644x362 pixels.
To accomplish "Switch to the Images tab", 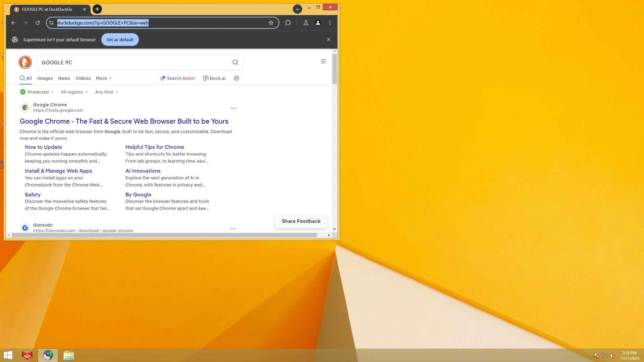I will (x=45, y=78).
